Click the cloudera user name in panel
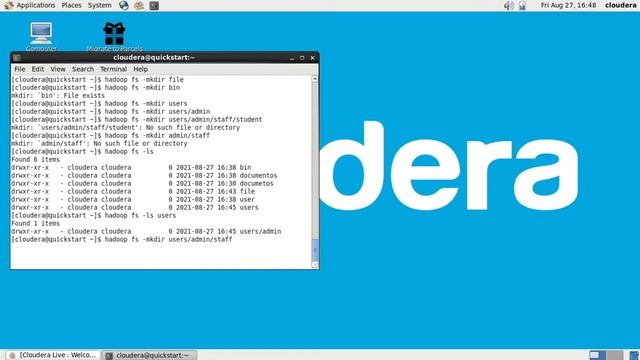The width and height of the screenshot is (640, 360). (620, 5)
